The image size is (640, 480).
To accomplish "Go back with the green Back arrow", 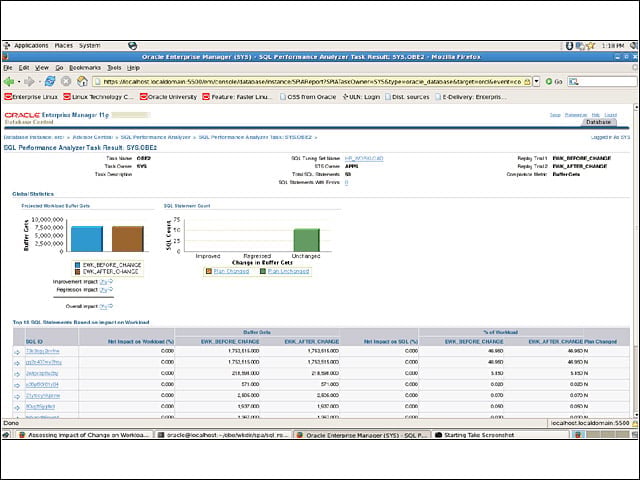I will click(x=9, y=82).
